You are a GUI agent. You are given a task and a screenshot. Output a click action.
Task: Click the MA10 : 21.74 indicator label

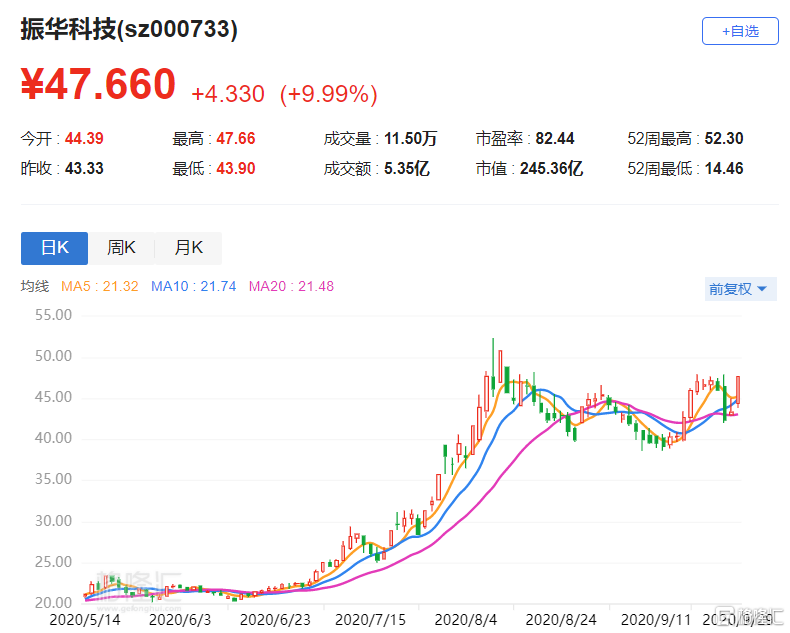[x=193, y=286]
